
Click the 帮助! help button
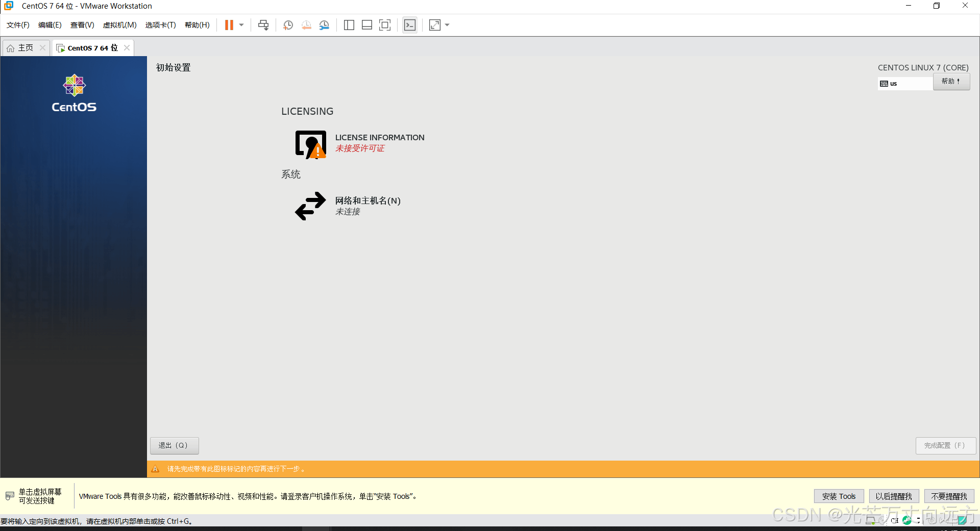(x=951, y=82)
